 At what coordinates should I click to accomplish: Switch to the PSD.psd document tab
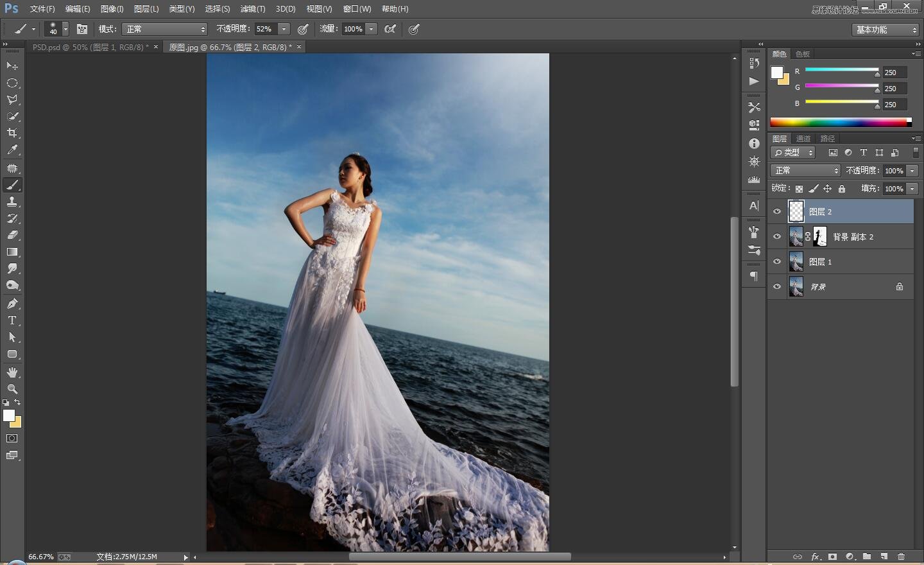pyautogui.click(x=90, y=47)
